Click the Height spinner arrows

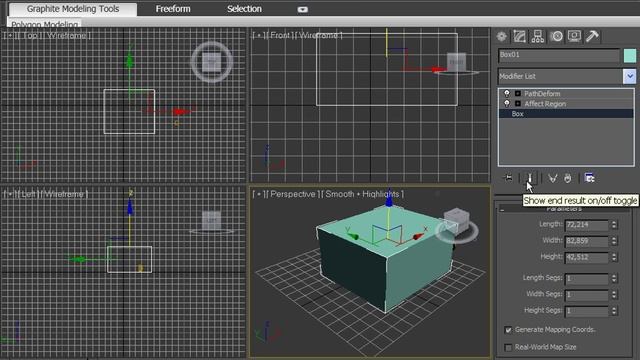(614, 257)
